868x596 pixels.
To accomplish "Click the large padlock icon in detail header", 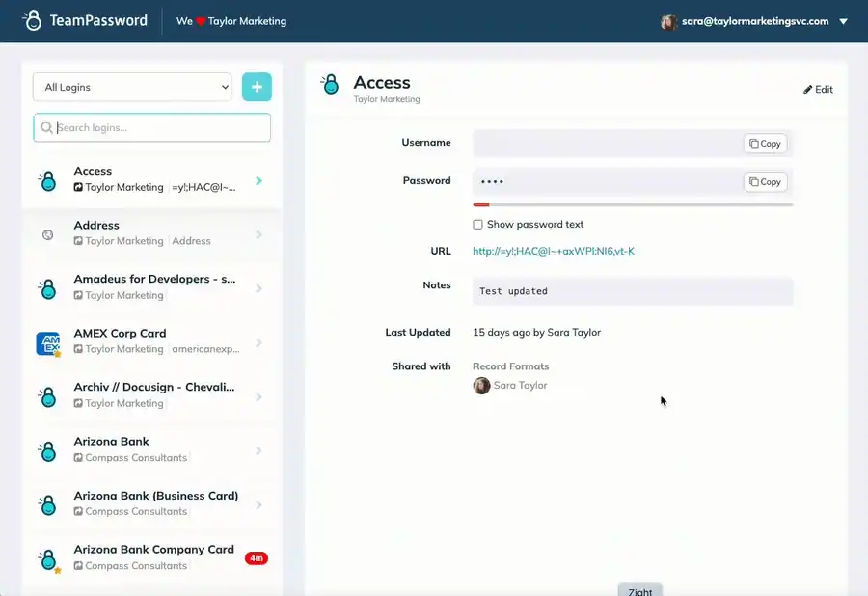I will click(330, 84).
